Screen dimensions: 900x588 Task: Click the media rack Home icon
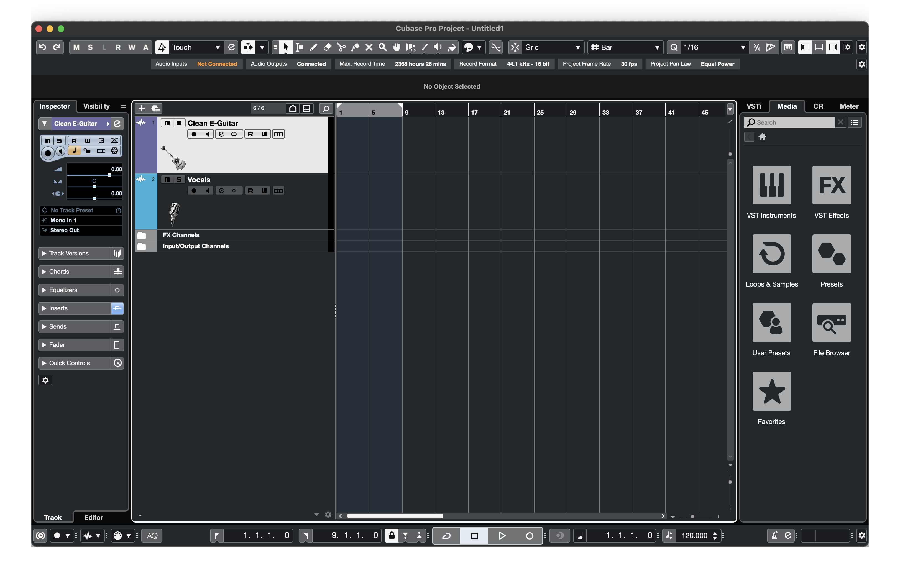coord(762,137)
